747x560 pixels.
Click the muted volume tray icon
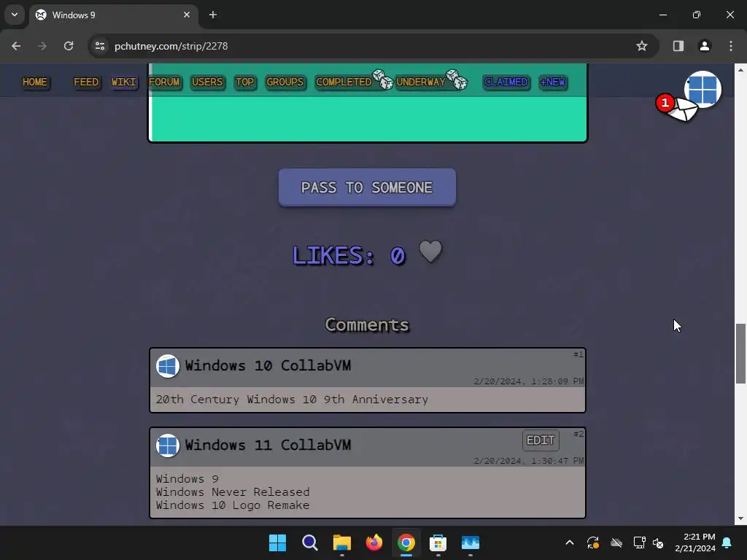point(658,542)
